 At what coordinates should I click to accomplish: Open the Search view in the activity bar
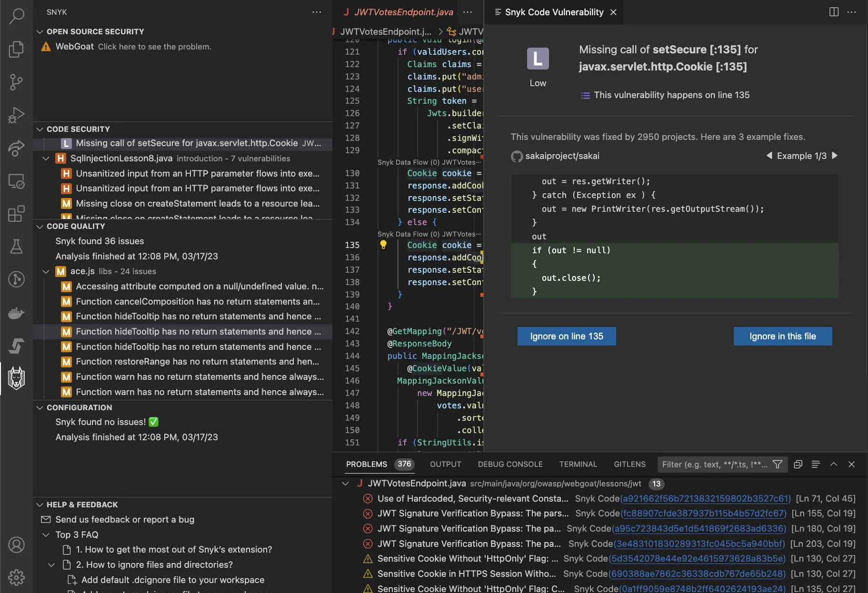(x=16, y=16)
